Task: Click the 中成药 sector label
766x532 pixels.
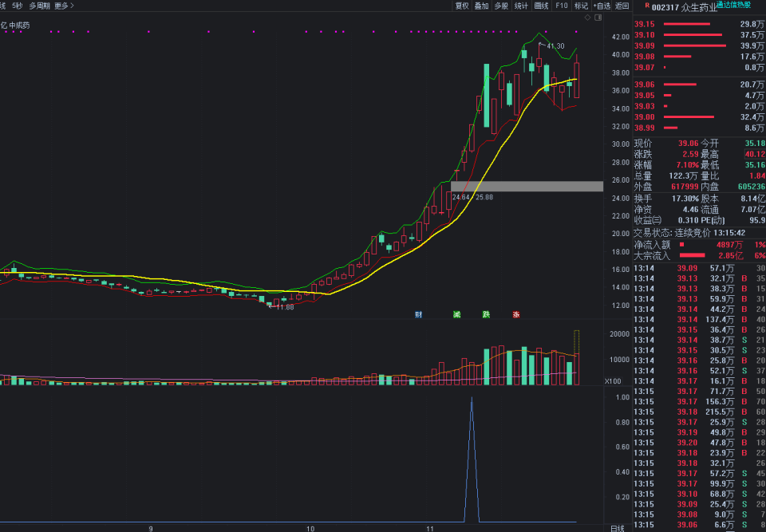Action: [19, 25]
